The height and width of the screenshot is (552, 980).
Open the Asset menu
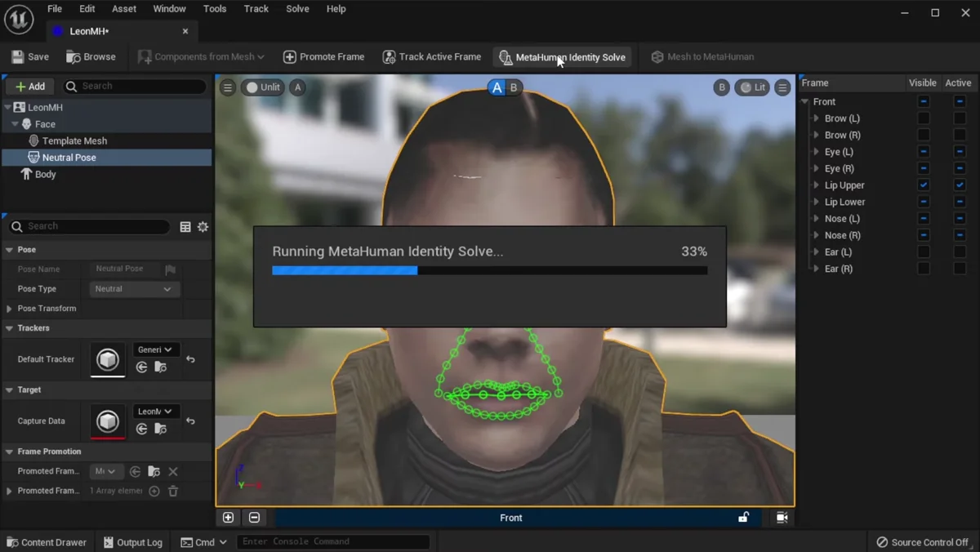coord(124,9)
